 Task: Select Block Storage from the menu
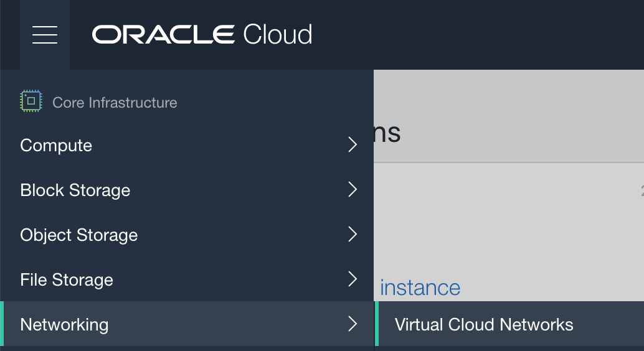(x=75, y=190)
